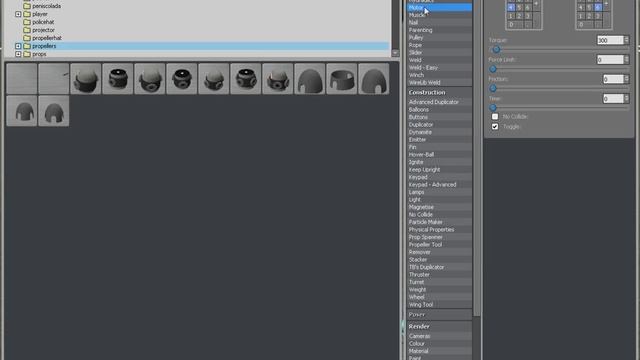Click the Friction slider handle

tap(493, 88)
